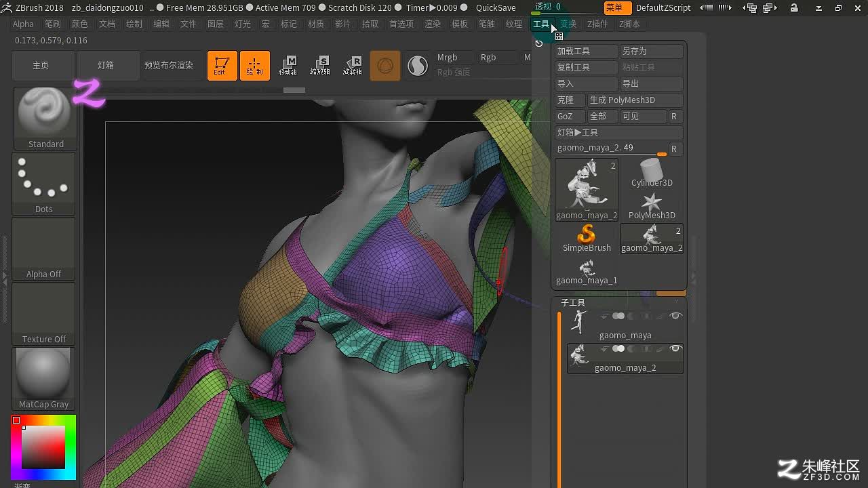868x488 pixels.
Task: Open the 笔刷 (Brush) menu
Action: click(x=53, y=24)
